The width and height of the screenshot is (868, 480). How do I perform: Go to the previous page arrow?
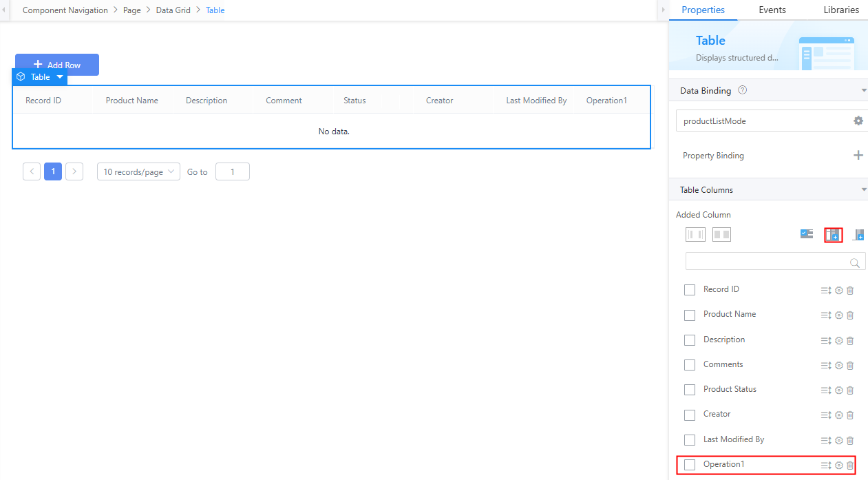(x=32, y=171)
